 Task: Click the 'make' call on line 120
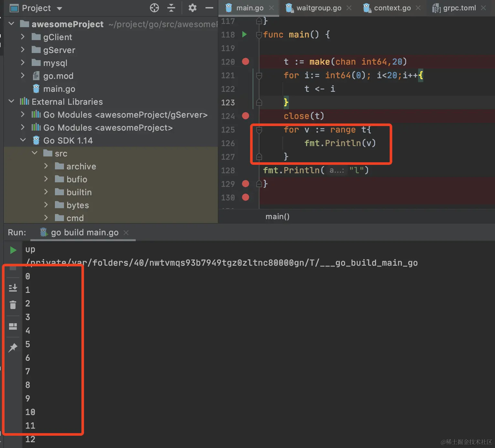coord(320,61)
